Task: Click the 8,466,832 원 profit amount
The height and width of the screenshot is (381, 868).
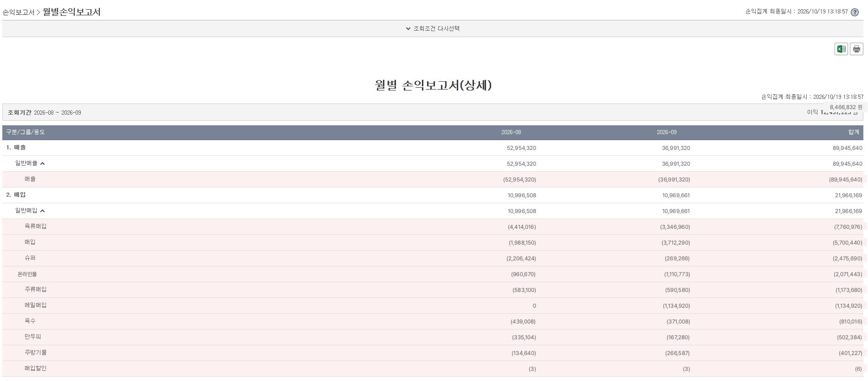Action: tap(846, 107)
